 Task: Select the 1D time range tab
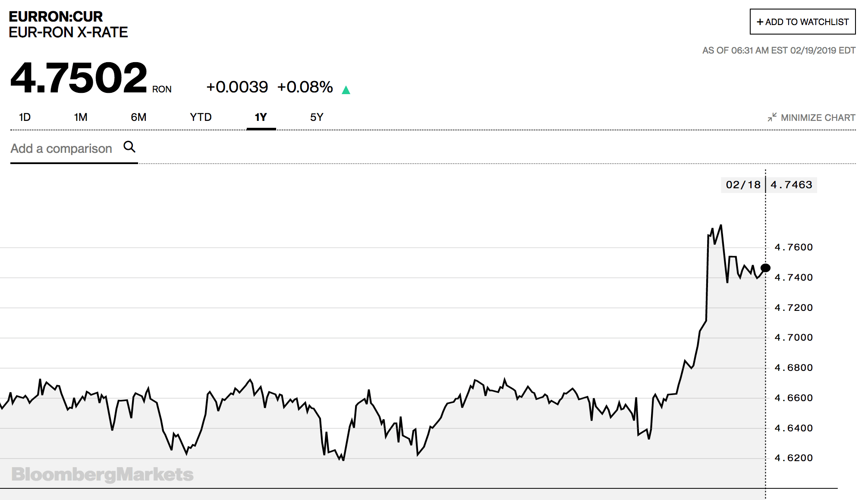point(25,117)
